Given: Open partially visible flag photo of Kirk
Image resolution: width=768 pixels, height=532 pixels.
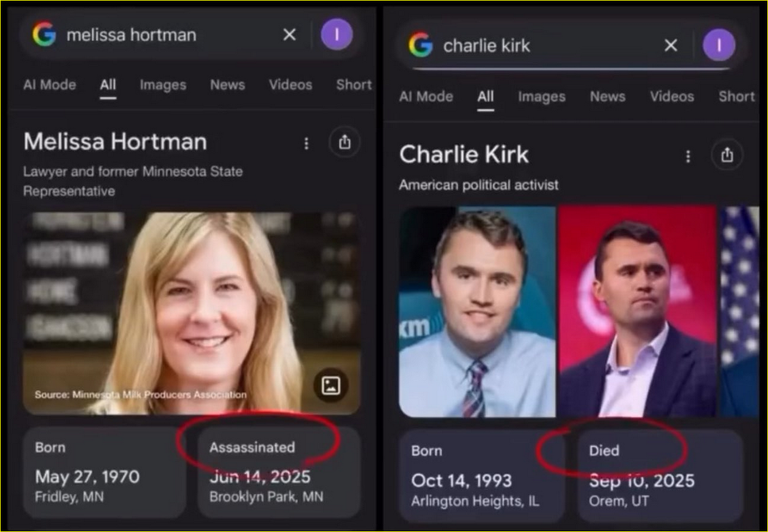Looking at the screenshot, I should tap(740, 311).
